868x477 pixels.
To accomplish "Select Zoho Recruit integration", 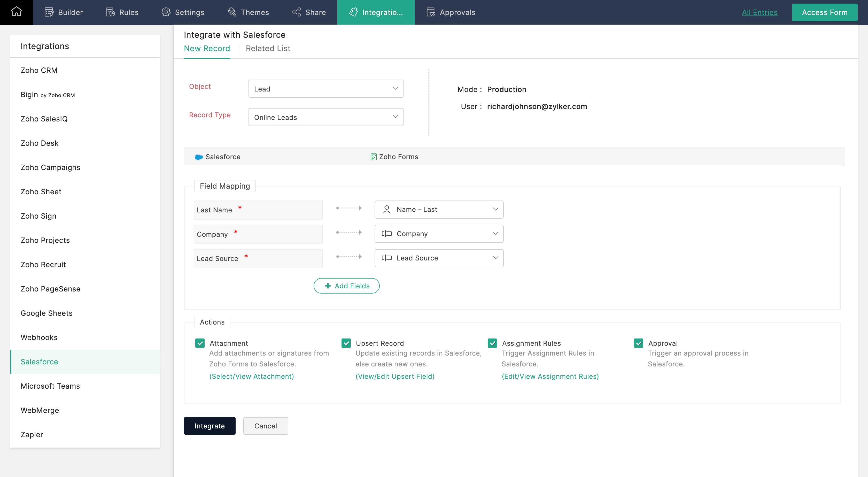I will click(85, 264).
